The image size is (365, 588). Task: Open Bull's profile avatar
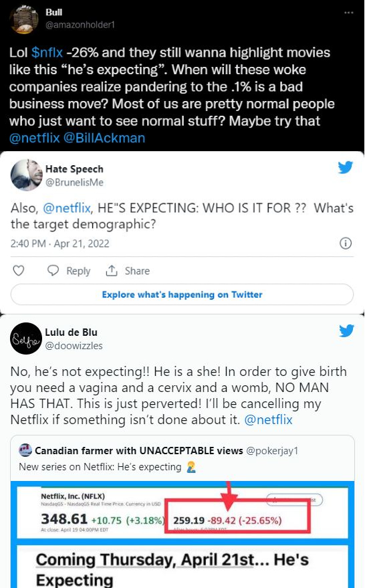coord(25,19)
